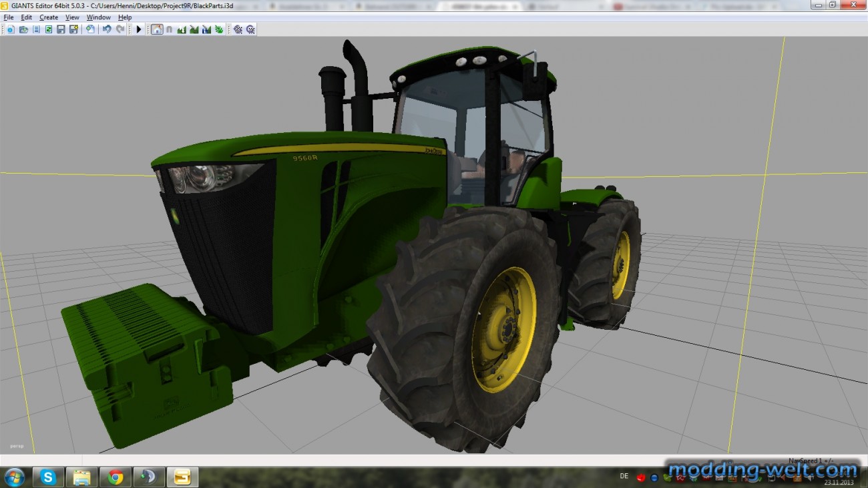Save the scene with floppy disk icon
Image resolution: width=868 pixels, height=488 pixels.
[x=61, y=29]
